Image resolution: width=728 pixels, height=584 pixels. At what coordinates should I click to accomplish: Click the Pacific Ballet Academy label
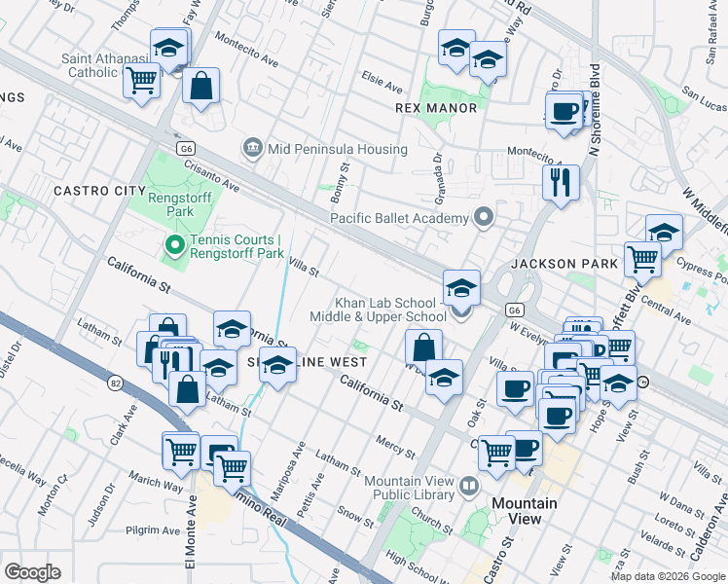pos(400,218)
